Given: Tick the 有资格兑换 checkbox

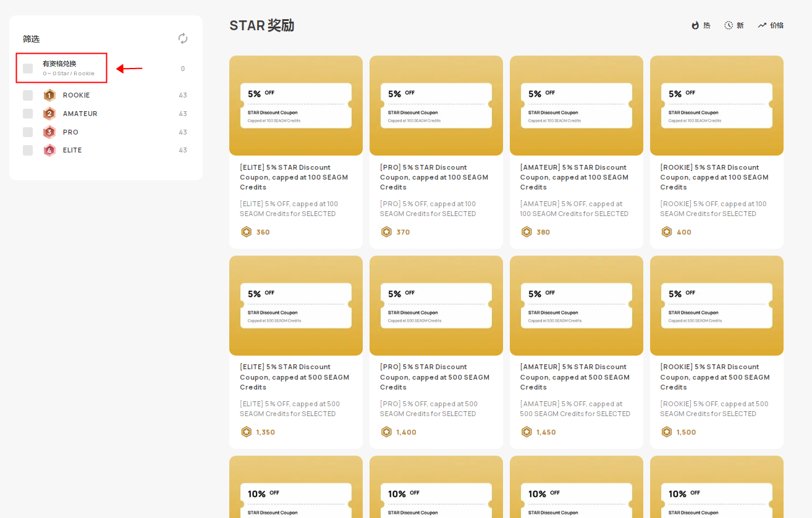Looking at the screenshot, I should pyautogui.click(x=28, y=69).
